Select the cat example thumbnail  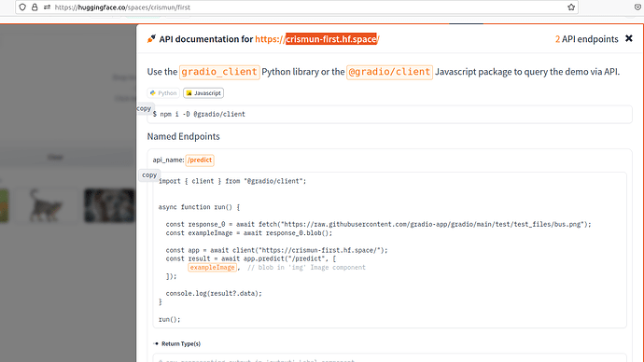click(x=46, y=205)
